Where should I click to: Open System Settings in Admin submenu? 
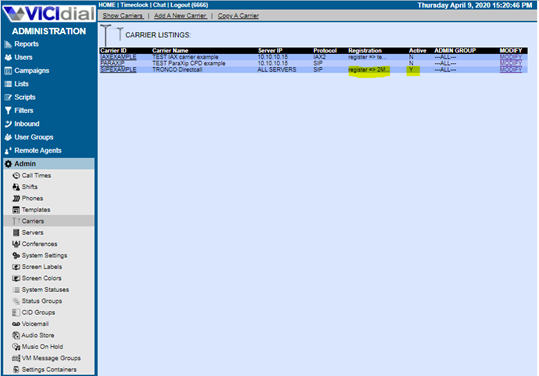(44, 256)
